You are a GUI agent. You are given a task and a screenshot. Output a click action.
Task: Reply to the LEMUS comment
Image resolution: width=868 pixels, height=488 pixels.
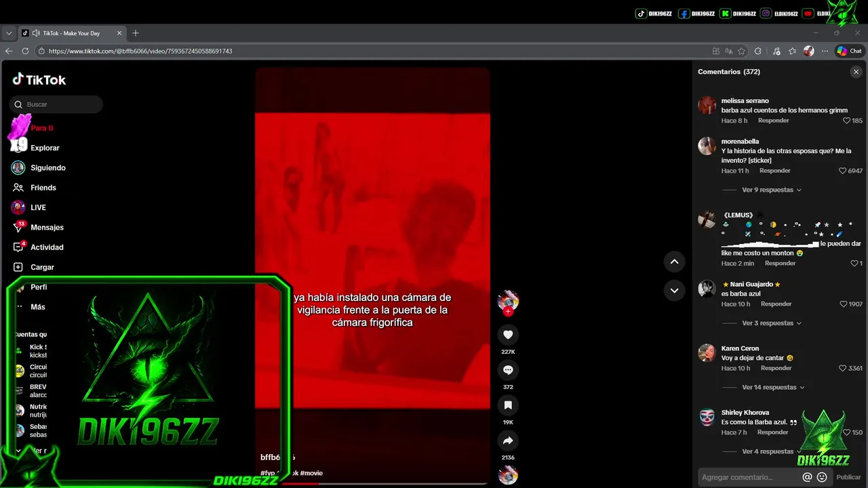click(x=780, y=263)
